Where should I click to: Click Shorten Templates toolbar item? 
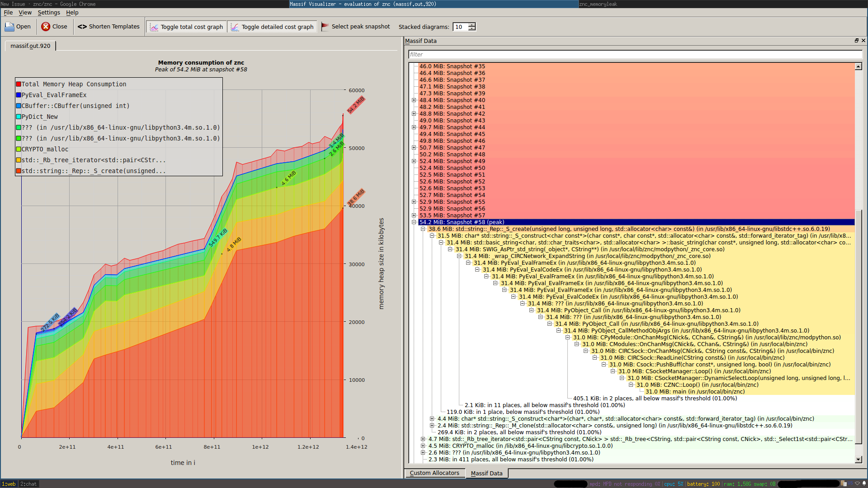(108, 27)
